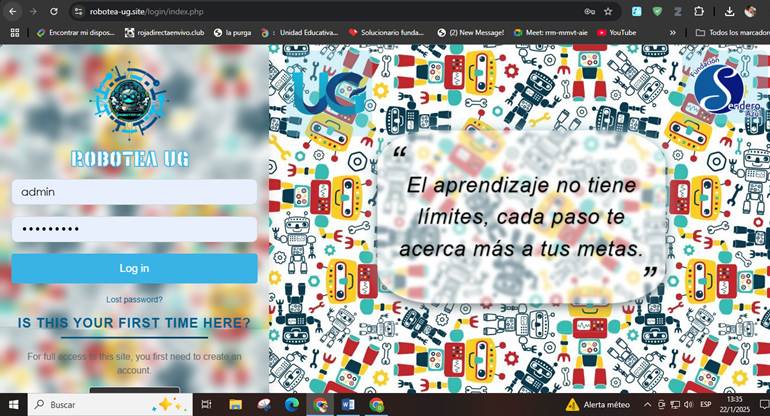Viewport: 770px width, 416px height.
Task: Open the 'Todos los marcadores' bookmarks folder
Action: [x=730, y=32]
